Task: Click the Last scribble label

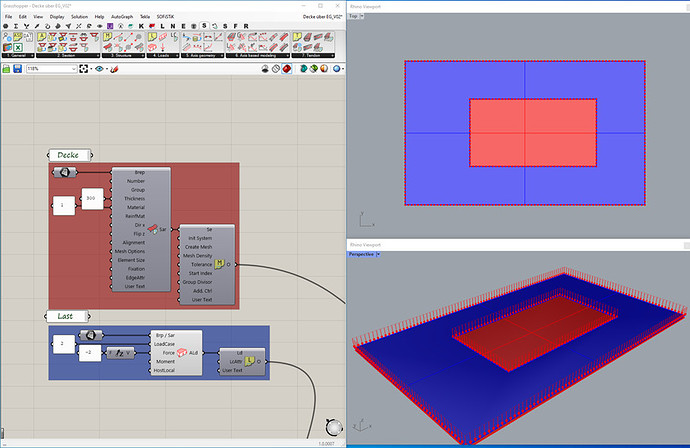Action: tap(67, 316)
